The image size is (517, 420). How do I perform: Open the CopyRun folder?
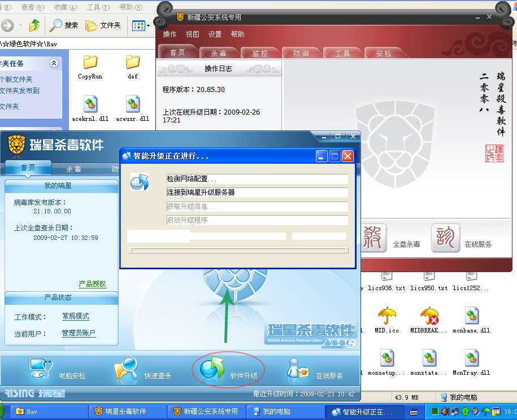tap(90, 67)
